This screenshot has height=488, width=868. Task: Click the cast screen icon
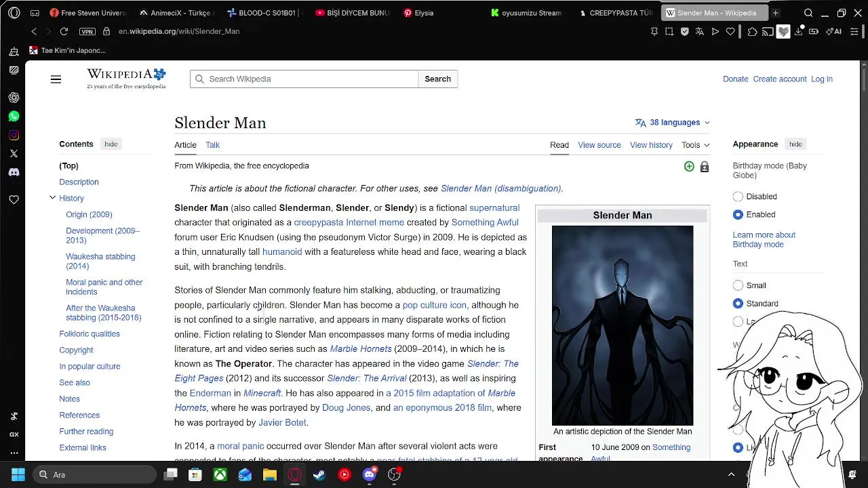click(x=768, y=31)
